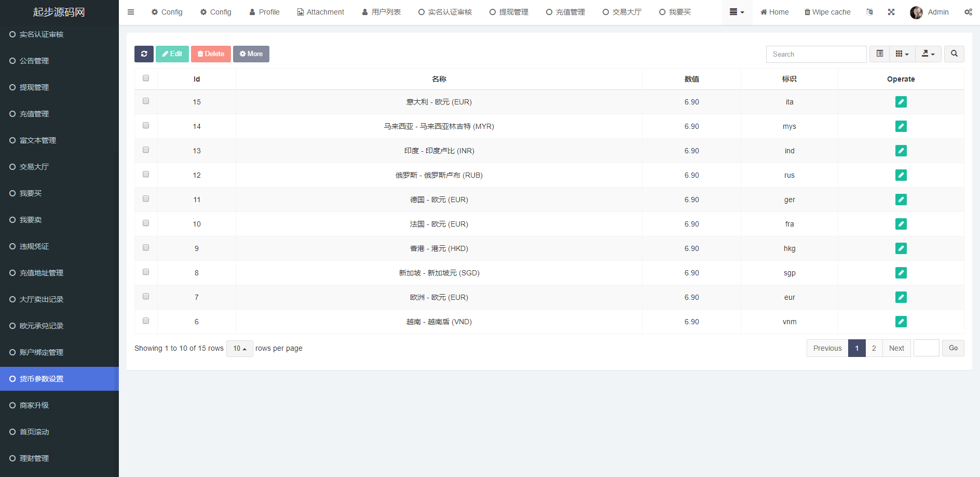The height and width of the screenshot is (477, 980).
Task: Open the 实名认证审核 tab in top bar
Action: [x=445, y=12]
